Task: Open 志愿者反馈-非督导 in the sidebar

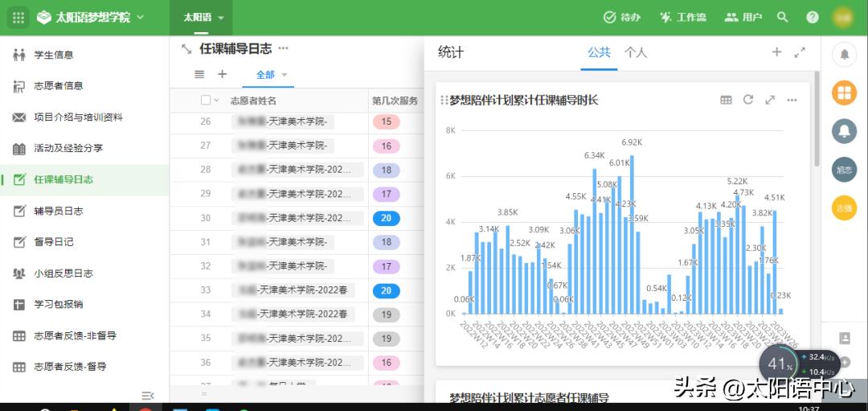Action: 84,335
